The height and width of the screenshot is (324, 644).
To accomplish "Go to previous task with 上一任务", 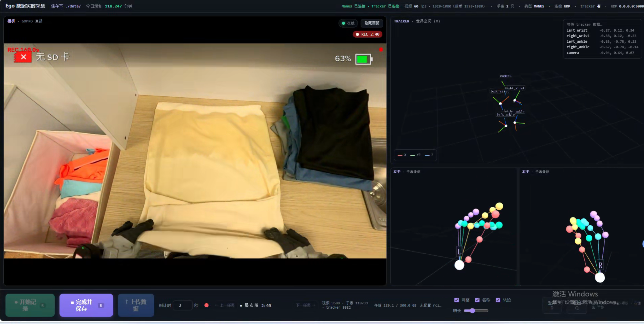I will 225,305.
